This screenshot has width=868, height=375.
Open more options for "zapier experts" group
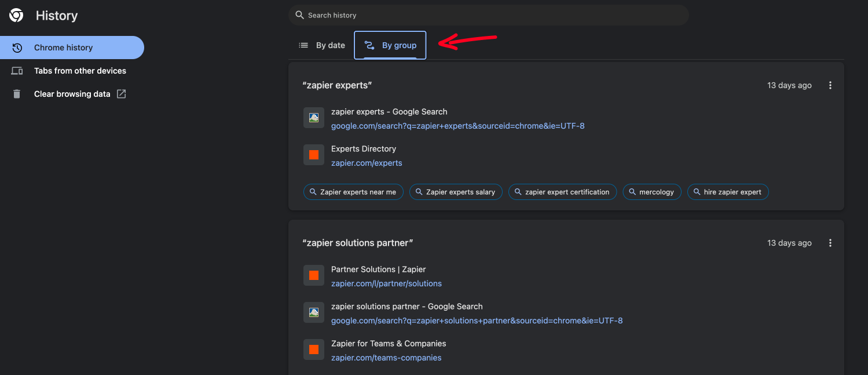(830, 85)
